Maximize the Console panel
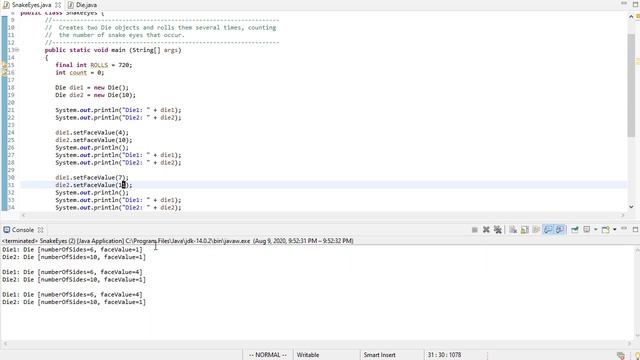 [x=635, y=229]
